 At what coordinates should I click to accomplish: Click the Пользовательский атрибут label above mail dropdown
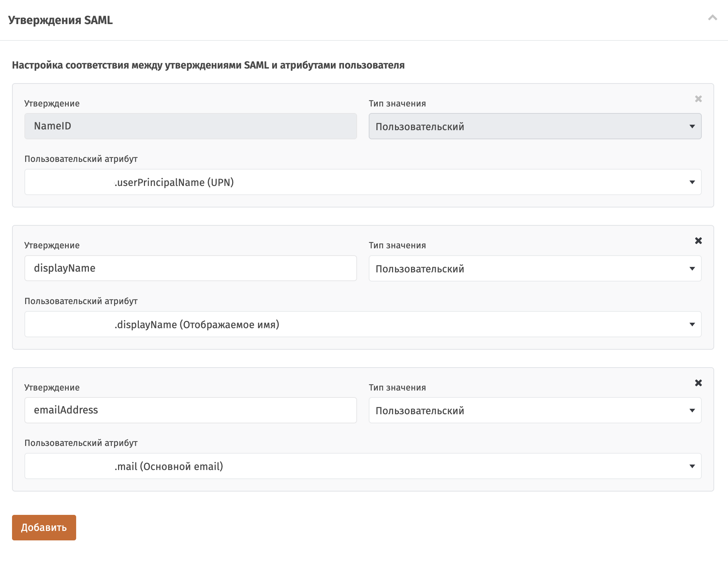[x=81, y=443]
